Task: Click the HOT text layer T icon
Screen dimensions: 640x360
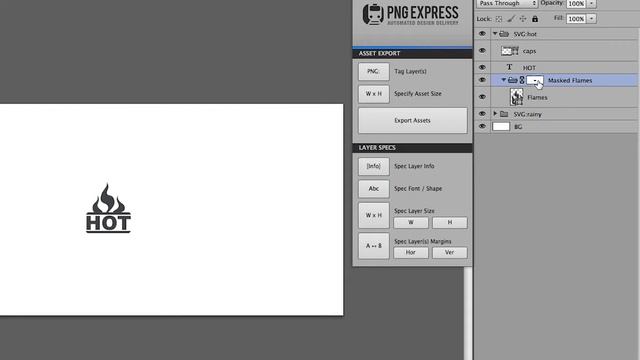Action: point(509,67)
